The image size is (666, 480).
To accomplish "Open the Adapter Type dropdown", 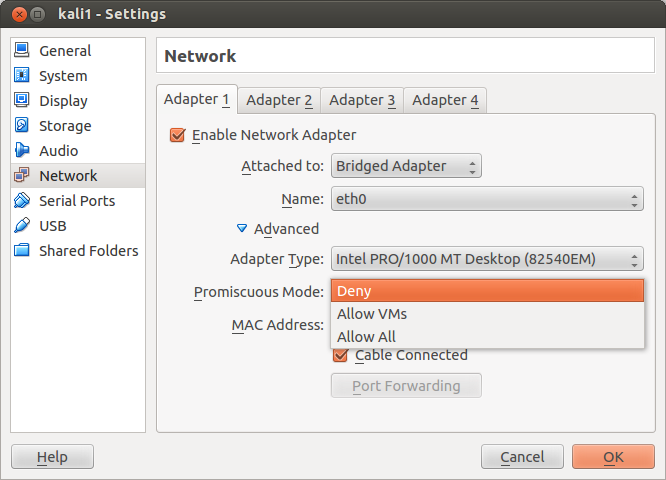I will point(487,259).
